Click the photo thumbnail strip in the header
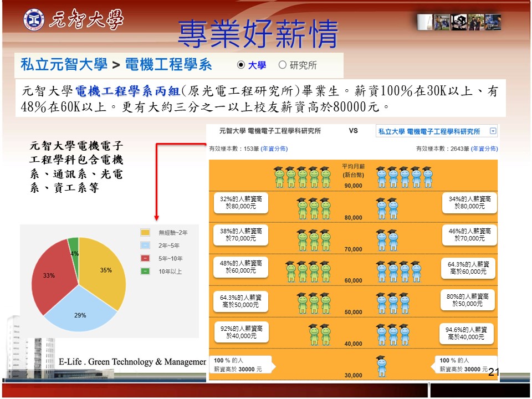Viewport: 532px width, 399px height. 459,22
